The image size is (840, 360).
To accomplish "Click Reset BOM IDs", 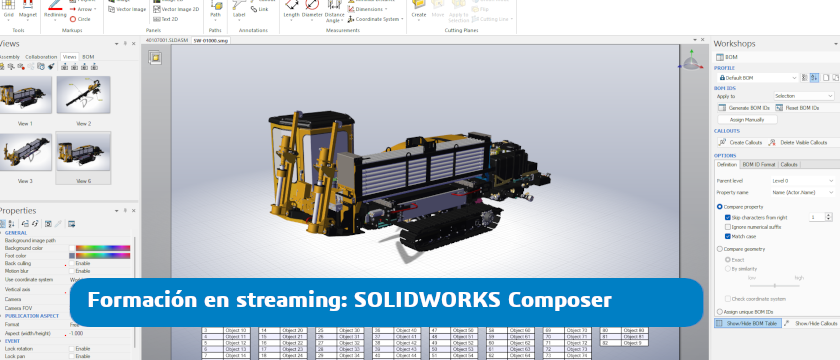I will coord(797,108).
